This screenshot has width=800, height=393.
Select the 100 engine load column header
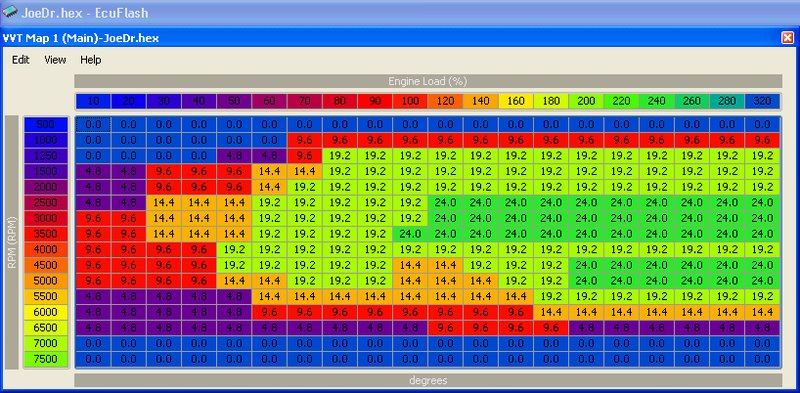(410, 101)
